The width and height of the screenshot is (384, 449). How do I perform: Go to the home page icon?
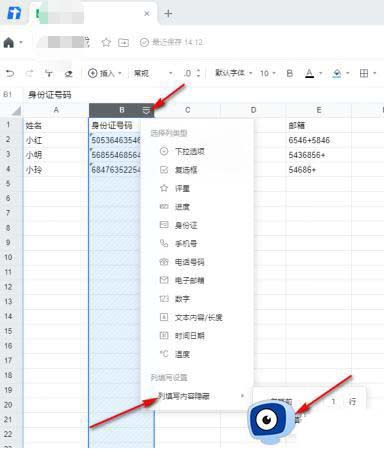[9, 43]
